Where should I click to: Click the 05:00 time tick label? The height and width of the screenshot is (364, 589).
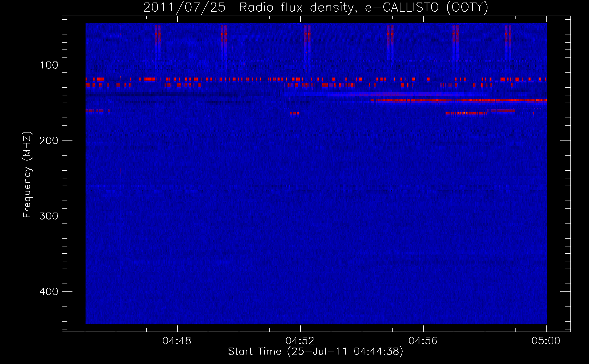point(546,341)
